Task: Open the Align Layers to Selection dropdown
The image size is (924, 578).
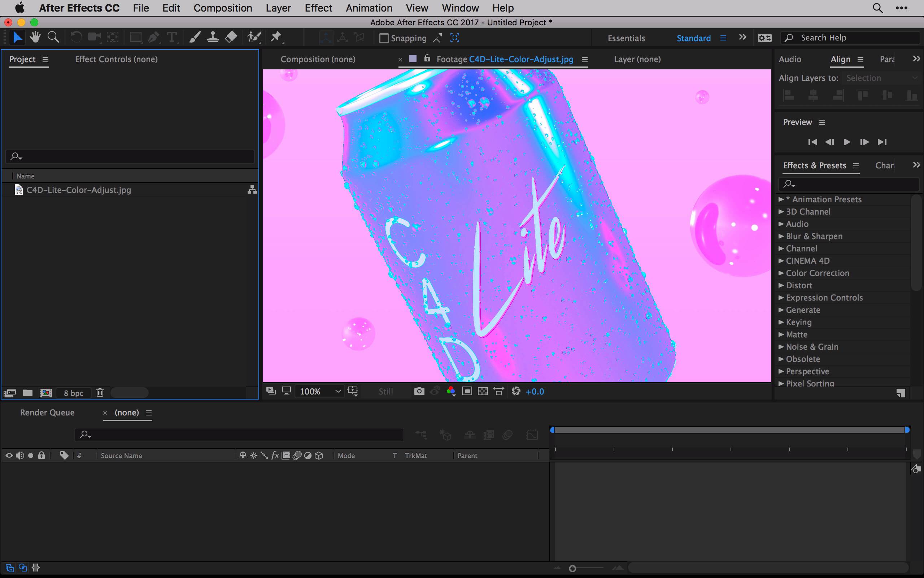Action: [881, 78]
